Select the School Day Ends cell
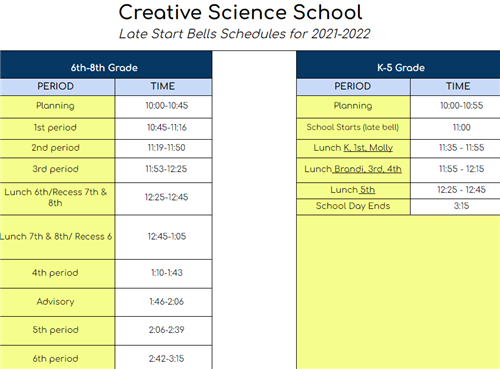The image size is (500, 369). click(353, 207)
